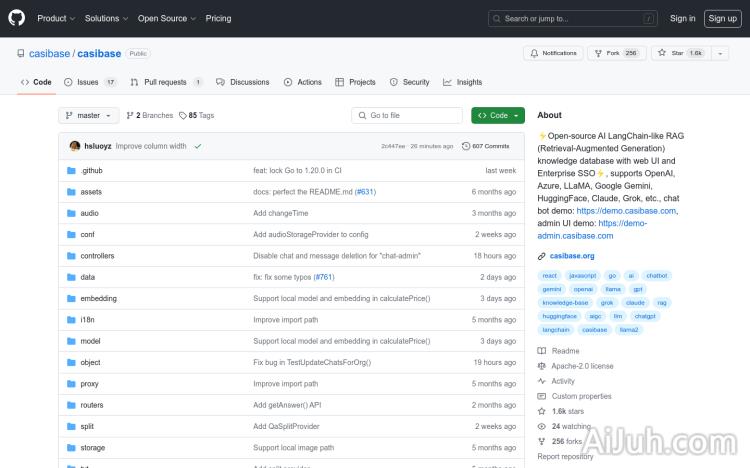750x468 pixels.
Task: Fork the casibase repository
Action: click(x=613, y=53)
